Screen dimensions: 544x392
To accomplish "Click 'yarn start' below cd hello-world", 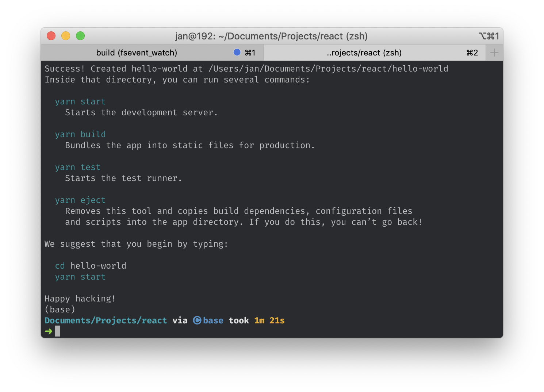I will pos(80,277).
